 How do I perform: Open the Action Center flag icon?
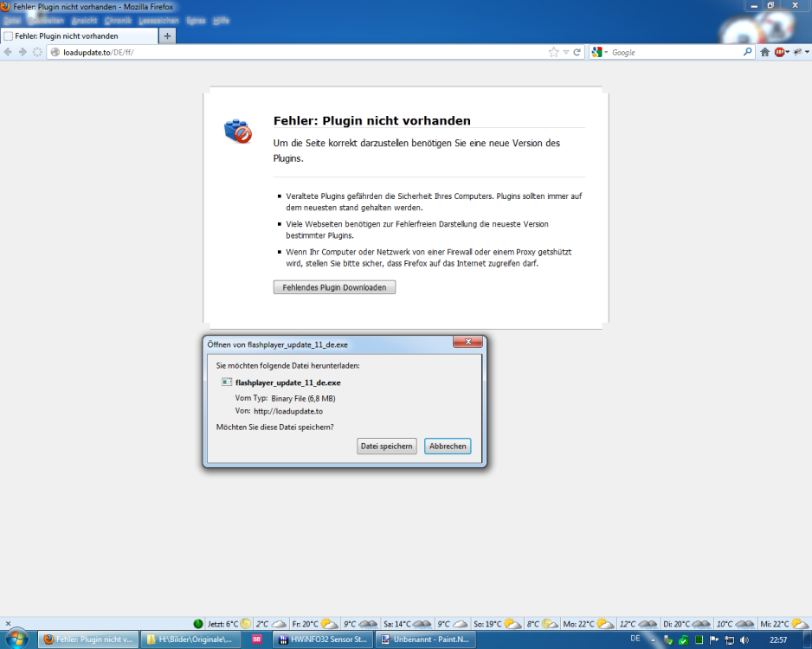point(714,640)
